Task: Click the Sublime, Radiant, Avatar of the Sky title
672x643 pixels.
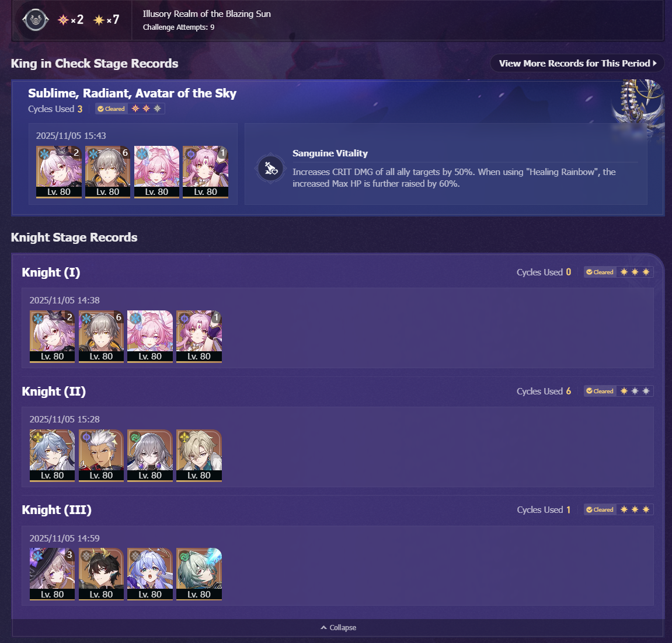Action: [132, 93]
